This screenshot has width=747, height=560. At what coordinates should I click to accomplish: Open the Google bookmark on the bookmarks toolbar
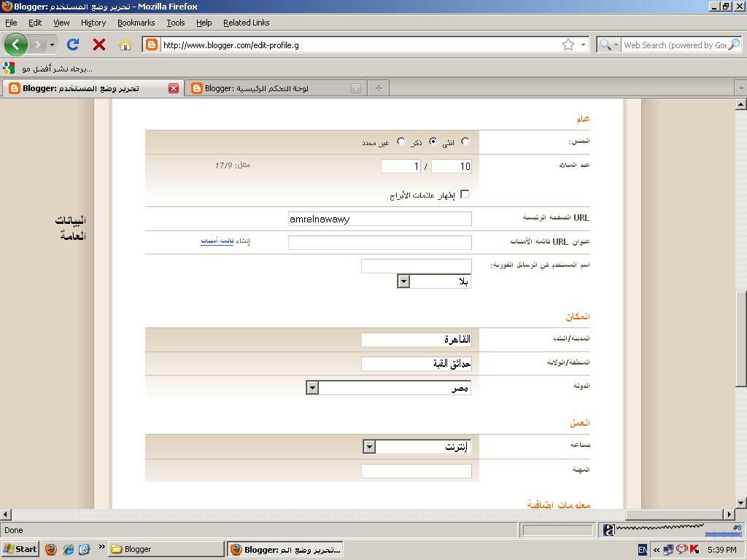coord(9,68)
